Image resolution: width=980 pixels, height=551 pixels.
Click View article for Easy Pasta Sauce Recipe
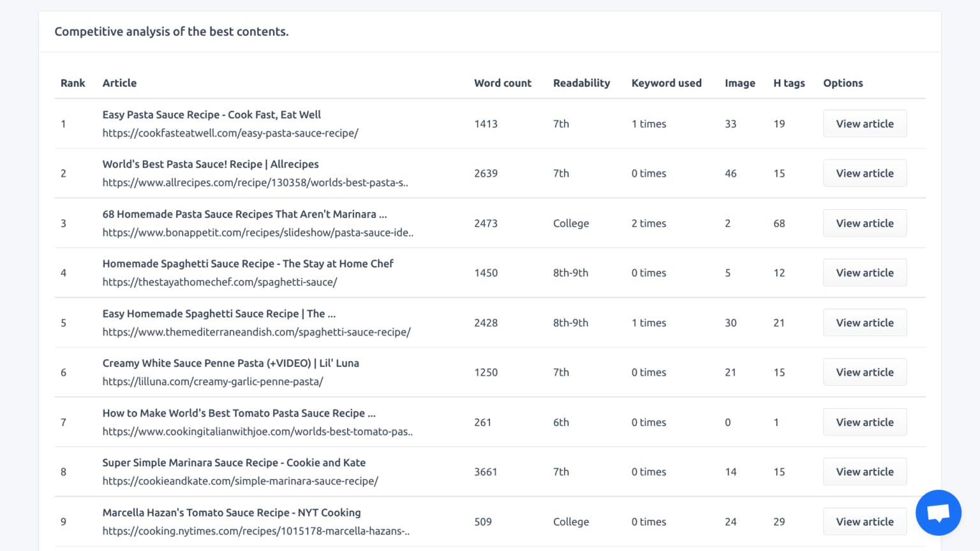(x=865, y=124)
